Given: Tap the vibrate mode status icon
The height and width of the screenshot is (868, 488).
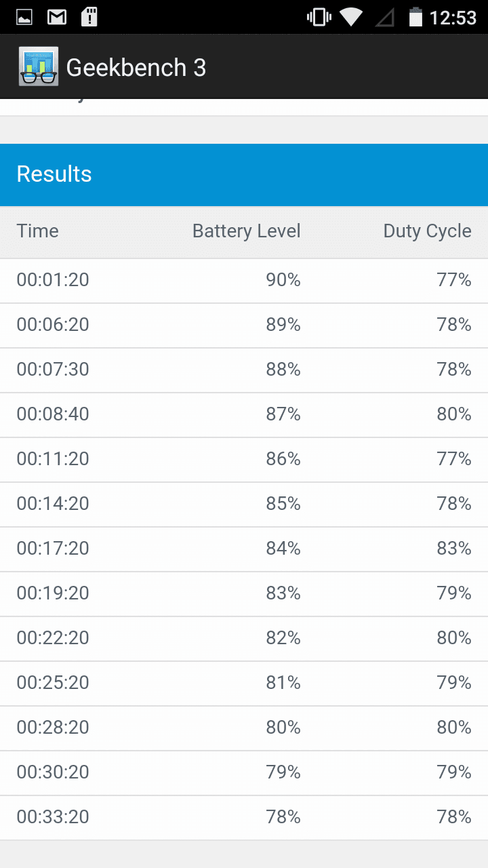Looking at the screenshot, I should click(x=318, y=17).
